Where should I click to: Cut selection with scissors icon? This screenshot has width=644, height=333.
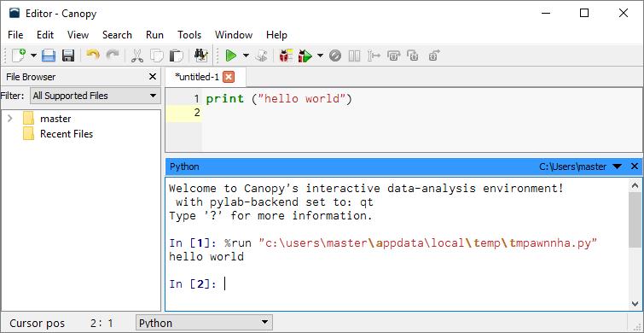point(137,55)
